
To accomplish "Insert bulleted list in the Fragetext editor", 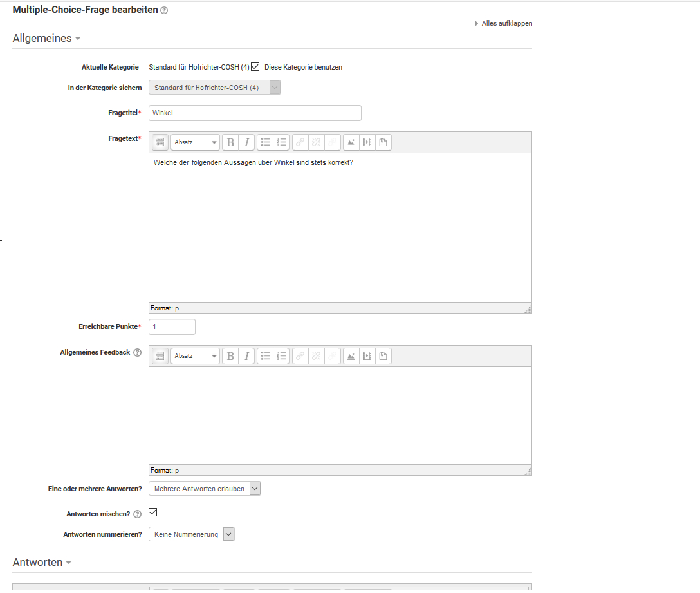I will [265, 142].
